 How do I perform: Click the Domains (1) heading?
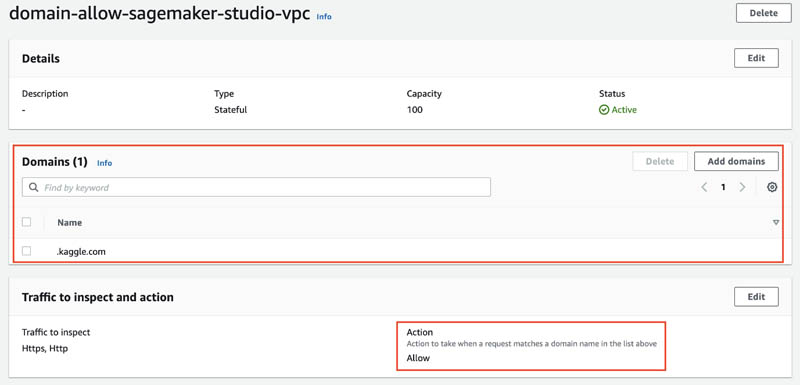pos(55,162)
